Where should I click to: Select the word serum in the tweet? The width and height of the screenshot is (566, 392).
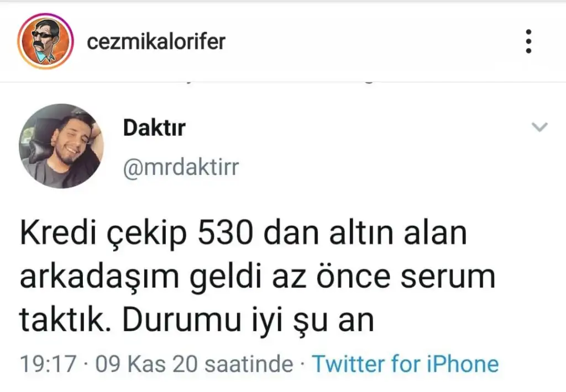click(448, 278)
